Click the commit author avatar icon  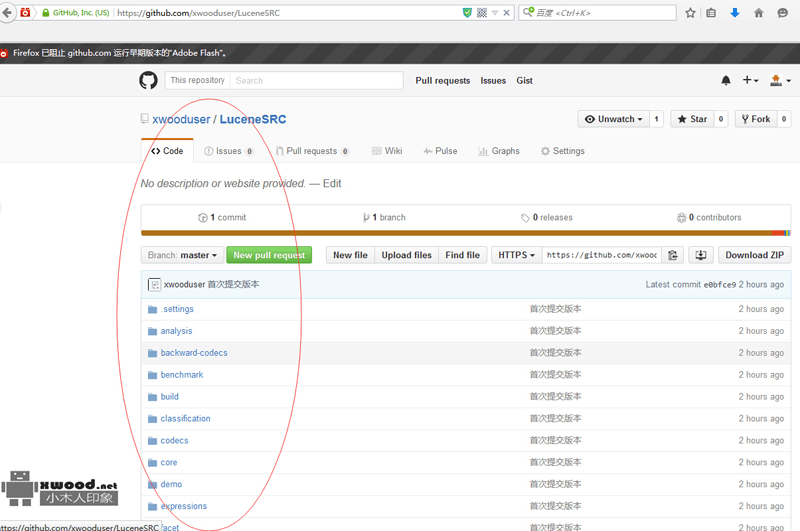pos(154,285)
